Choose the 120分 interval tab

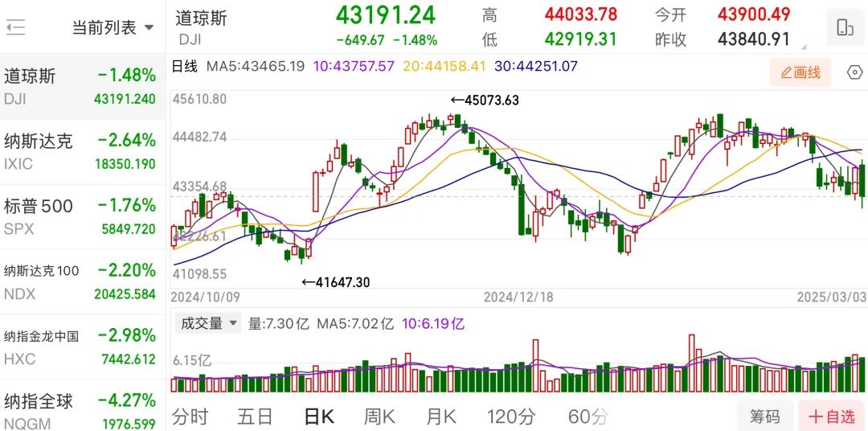tap(511, 417)
